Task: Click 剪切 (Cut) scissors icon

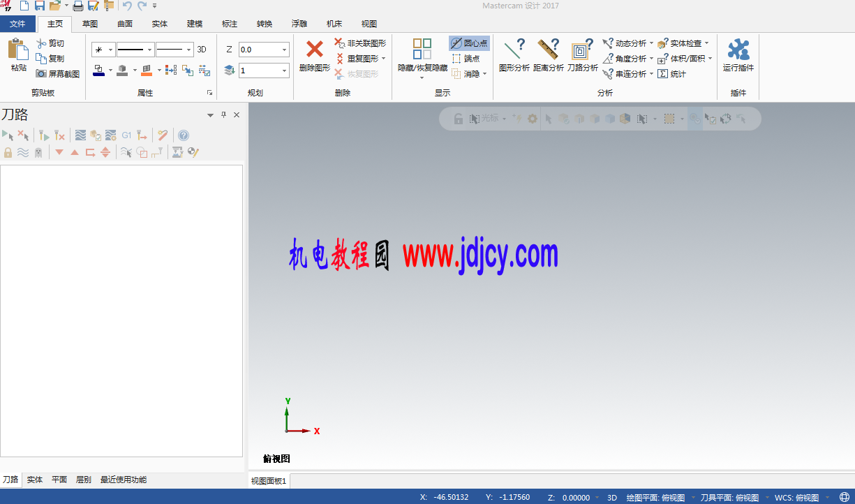Action: pos(42,43)
